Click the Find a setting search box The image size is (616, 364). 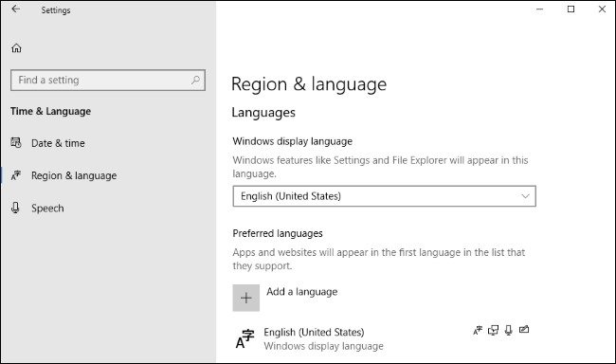(108, 81)
